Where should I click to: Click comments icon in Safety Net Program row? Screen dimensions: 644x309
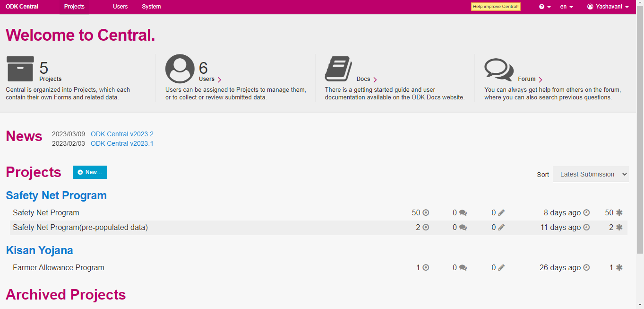463,213
